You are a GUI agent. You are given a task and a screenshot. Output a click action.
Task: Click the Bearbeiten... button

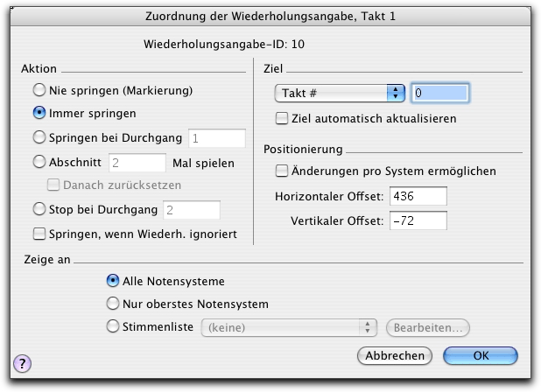428,327
